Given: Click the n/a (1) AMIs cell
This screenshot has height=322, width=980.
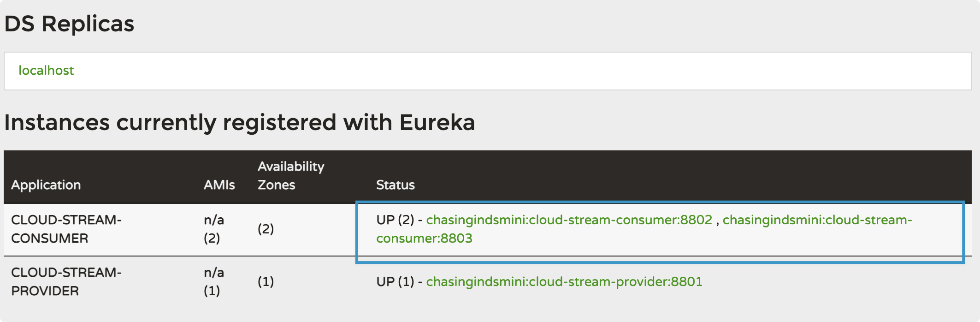Looking at the screenshot, I should click(213, 282).
